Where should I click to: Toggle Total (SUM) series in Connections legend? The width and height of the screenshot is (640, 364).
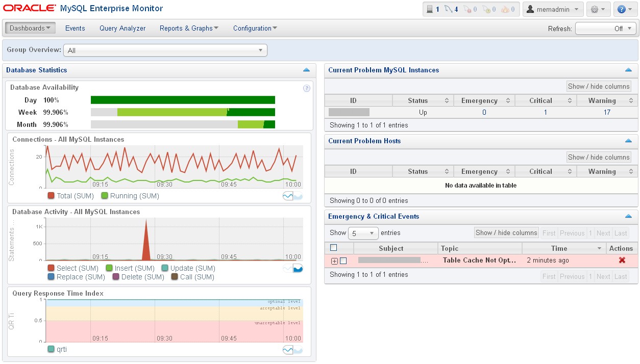pos(51,196)
